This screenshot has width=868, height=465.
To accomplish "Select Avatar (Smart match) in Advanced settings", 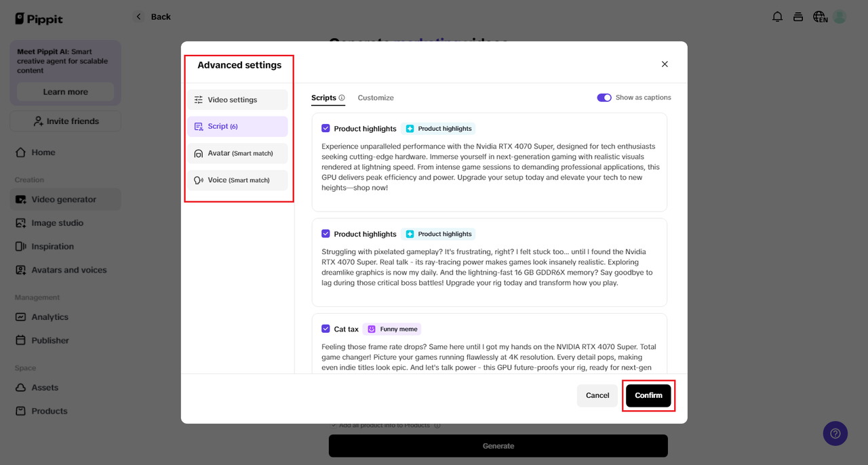I will click(237, 153).
